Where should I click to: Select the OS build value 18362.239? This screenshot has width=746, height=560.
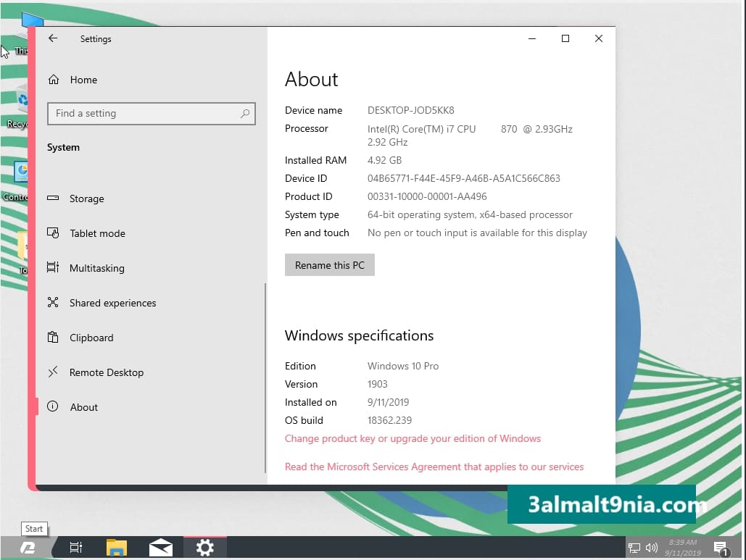[x=389, y=420]
